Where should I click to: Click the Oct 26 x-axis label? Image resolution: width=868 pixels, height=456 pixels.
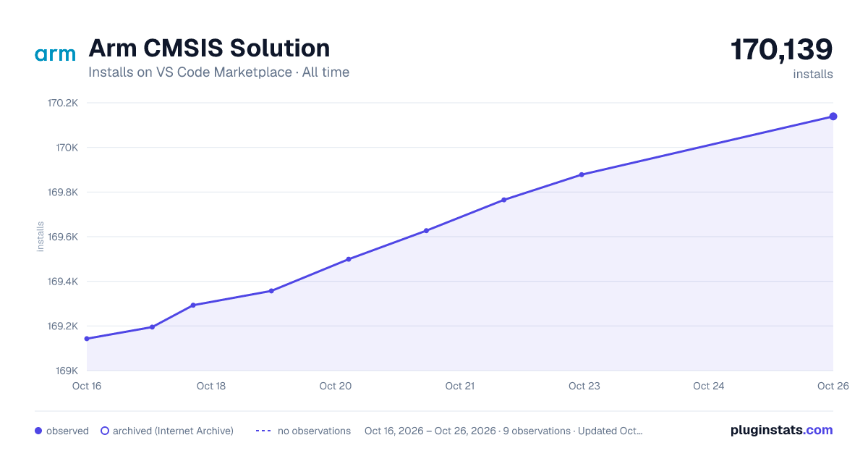point(833,386)
